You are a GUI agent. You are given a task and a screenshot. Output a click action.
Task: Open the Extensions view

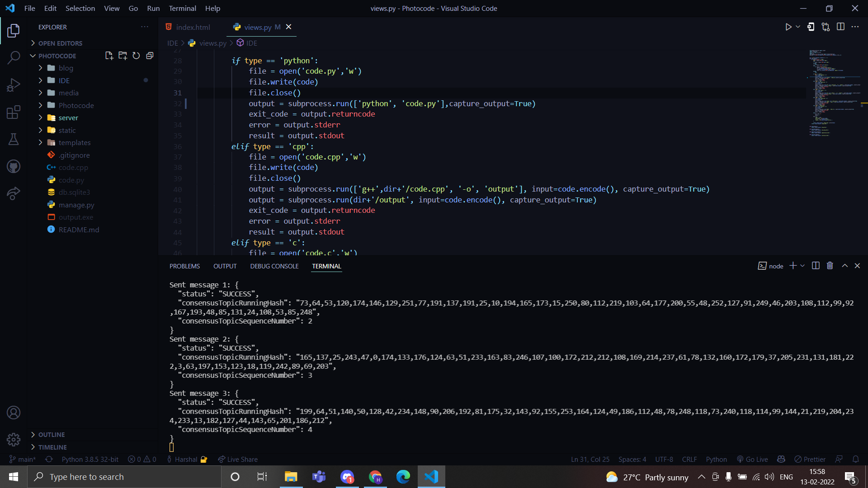[x=14, y=112]
